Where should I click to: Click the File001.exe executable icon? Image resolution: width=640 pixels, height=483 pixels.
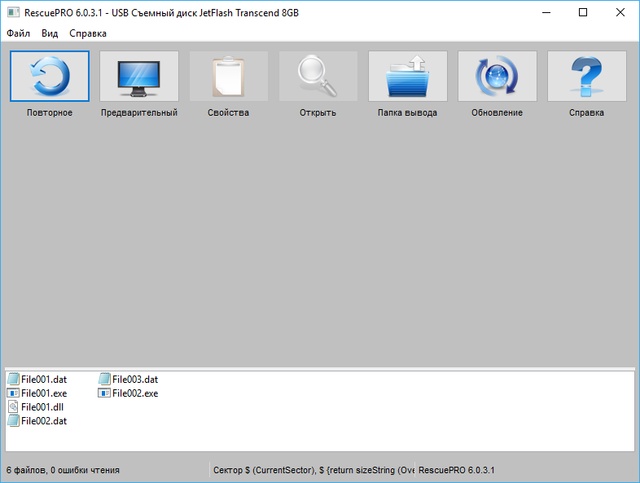pyautogui.click(x=13, y=393)
